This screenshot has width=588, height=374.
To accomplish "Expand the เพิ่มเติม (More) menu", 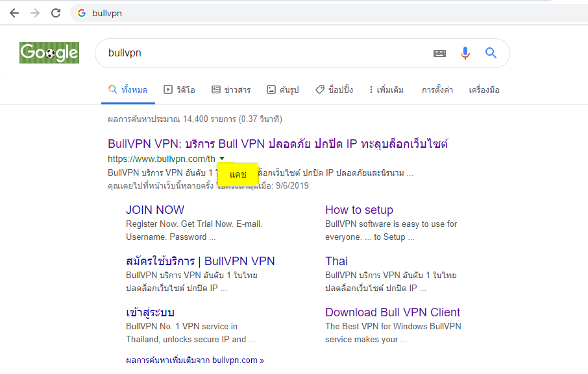I will [386, 90].
